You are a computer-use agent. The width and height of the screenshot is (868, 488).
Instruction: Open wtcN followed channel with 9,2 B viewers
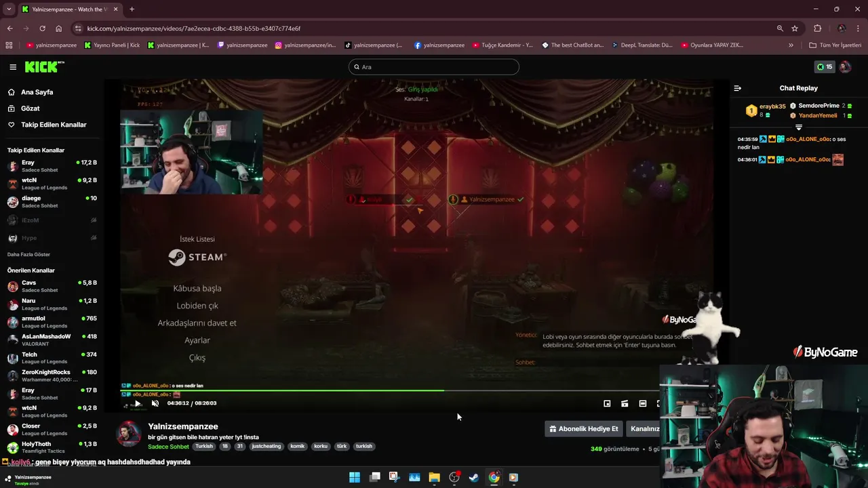coord(52,184)
